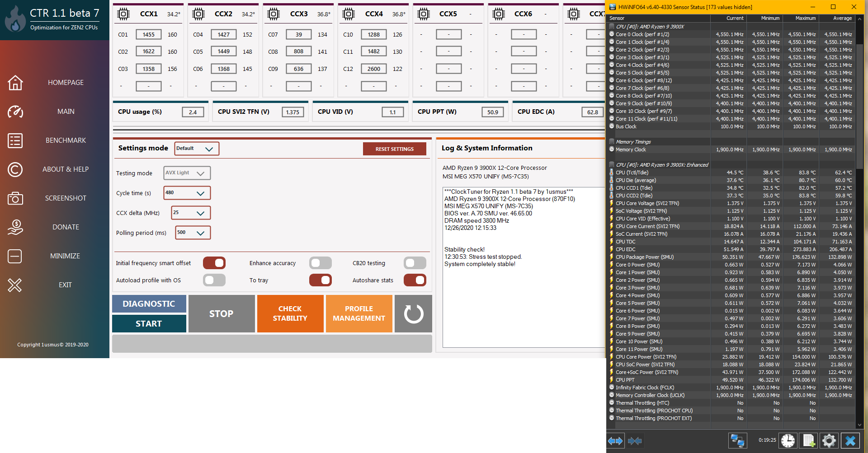Click the thermometer icon beside CPU (Tctl/Tdie)
The height and width of the screenshot is (453, 868).
tap(612, 173)
